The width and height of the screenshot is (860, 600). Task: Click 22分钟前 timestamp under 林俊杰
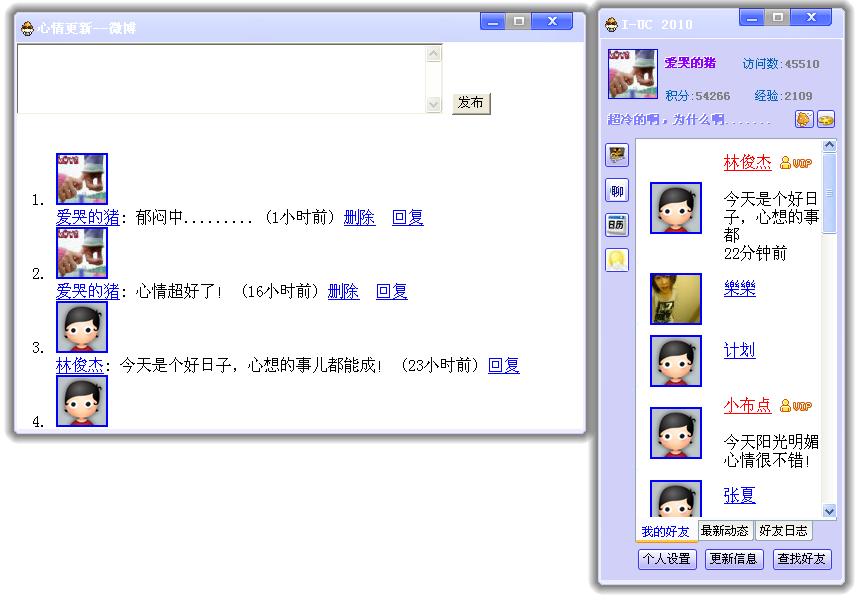pos(755,253)
